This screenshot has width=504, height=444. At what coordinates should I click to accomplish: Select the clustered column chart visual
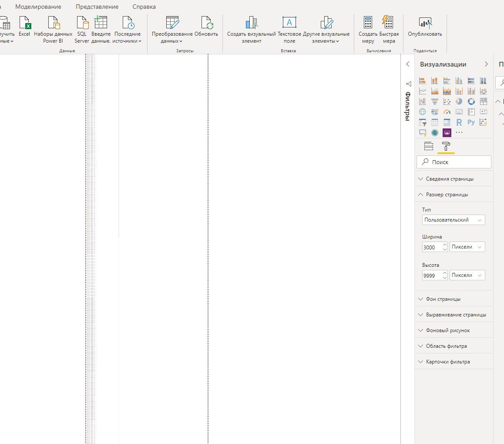[x=459, y=81]
